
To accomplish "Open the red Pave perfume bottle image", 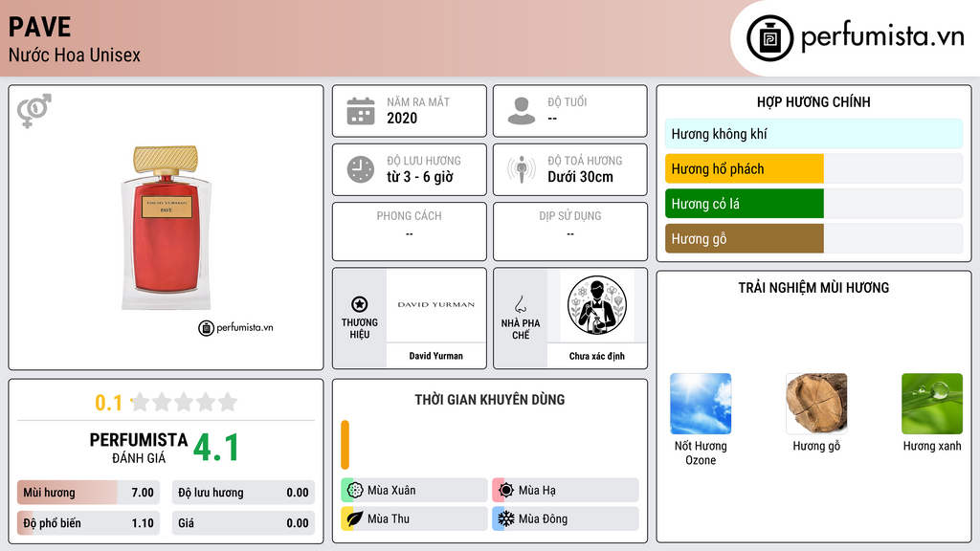I will click(166, 228).
